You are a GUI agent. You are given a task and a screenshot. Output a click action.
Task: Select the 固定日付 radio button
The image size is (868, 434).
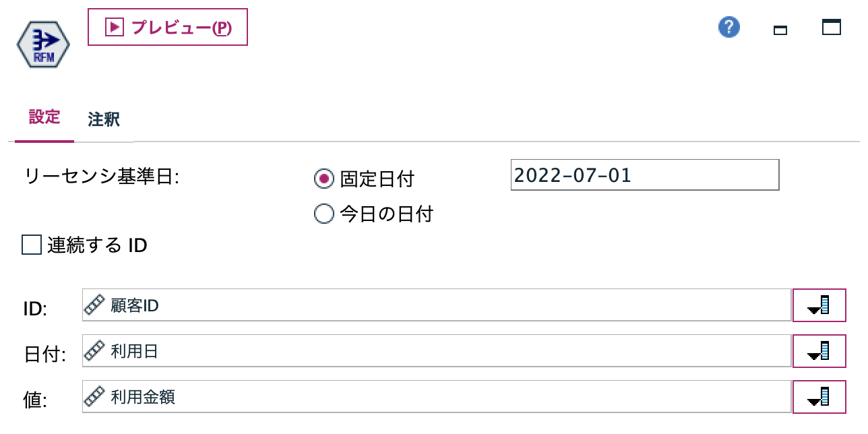click(x=324, y=179)
